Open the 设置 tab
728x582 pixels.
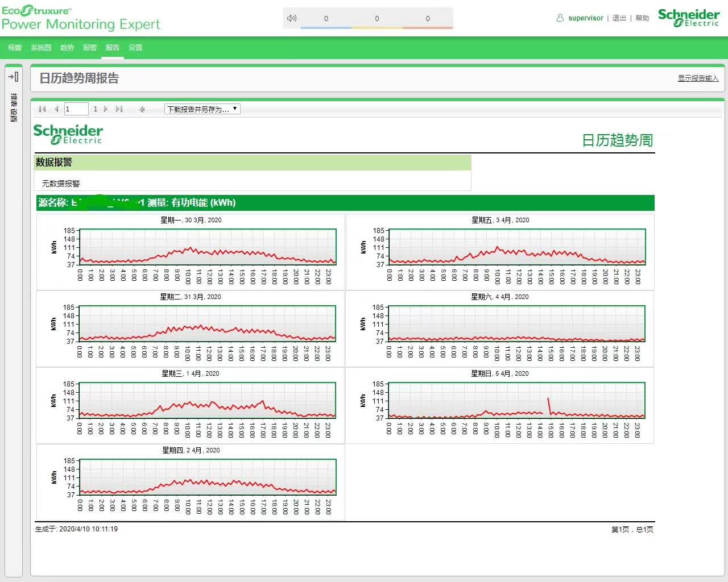135,48
